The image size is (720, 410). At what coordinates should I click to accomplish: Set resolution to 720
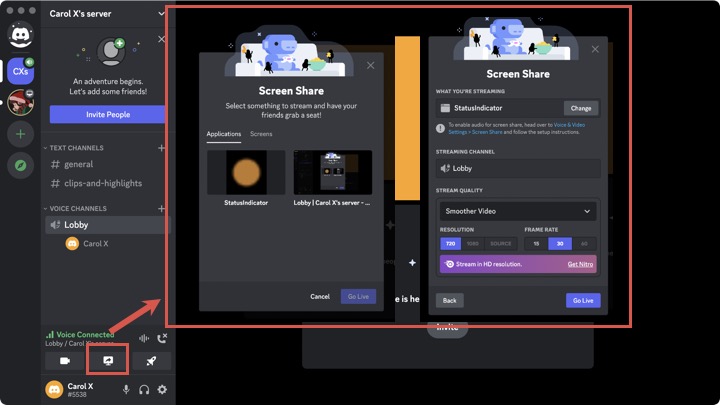[450, 244]
